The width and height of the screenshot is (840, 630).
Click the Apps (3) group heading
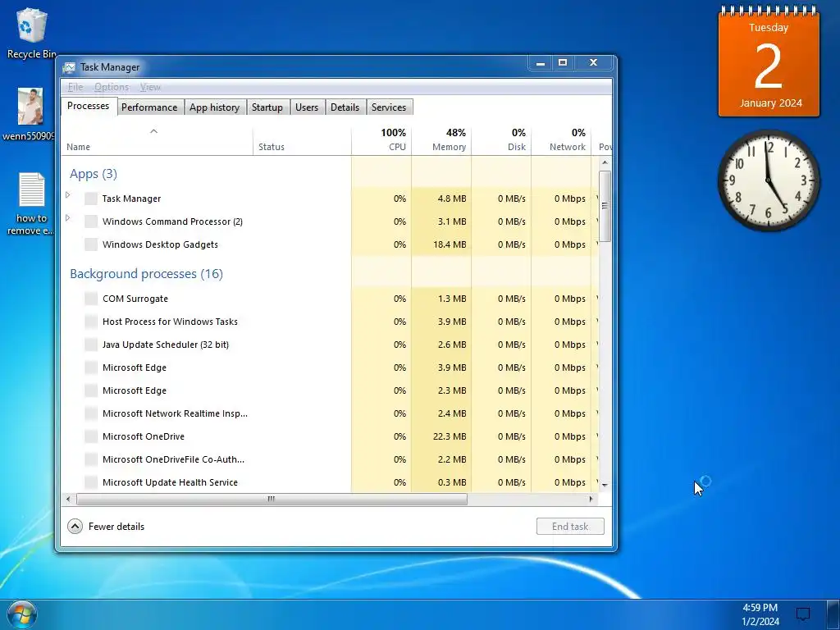point(94,174)
